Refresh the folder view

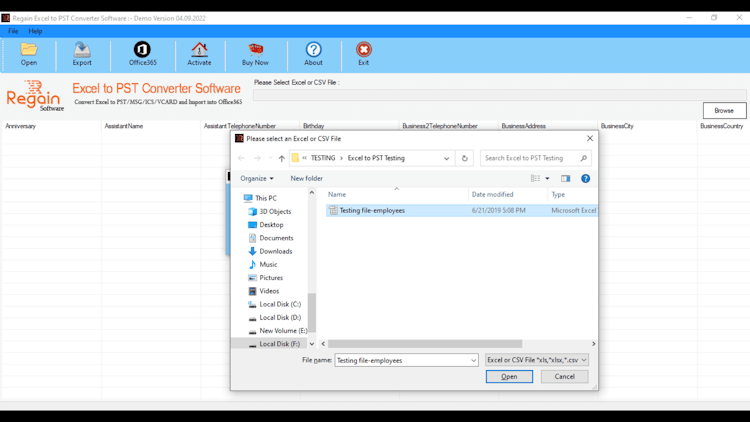(x=464, y=158)
